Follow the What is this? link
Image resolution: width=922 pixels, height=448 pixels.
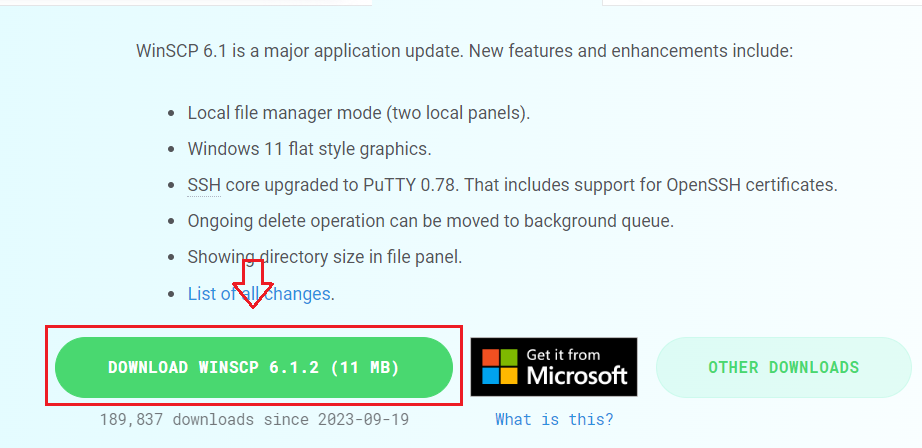click(x=554, y=419)
